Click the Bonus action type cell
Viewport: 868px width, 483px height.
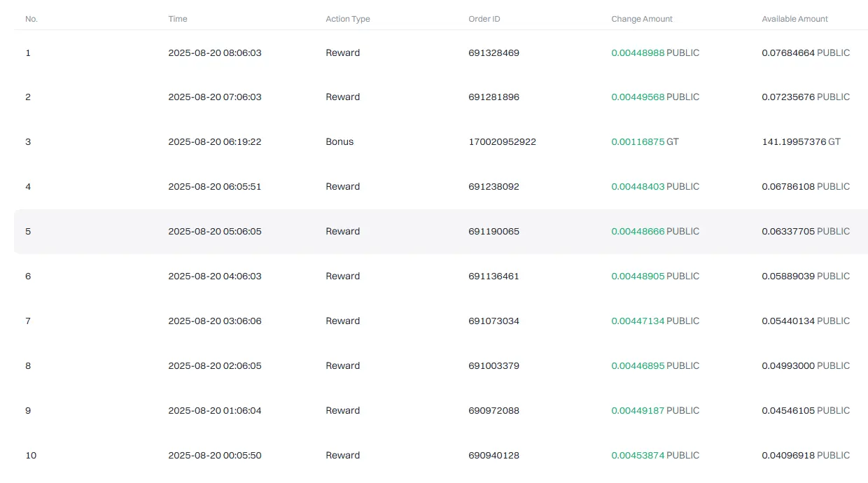point(339,141)
